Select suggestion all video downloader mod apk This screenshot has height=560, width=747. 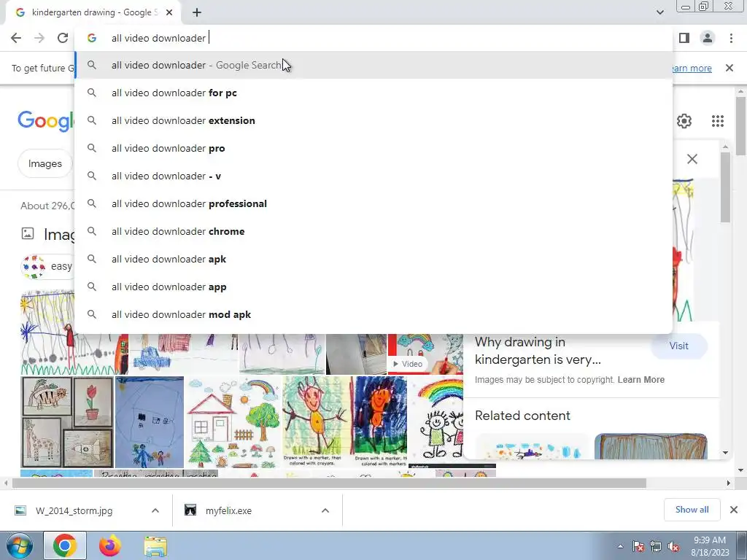tap(373, 314)
